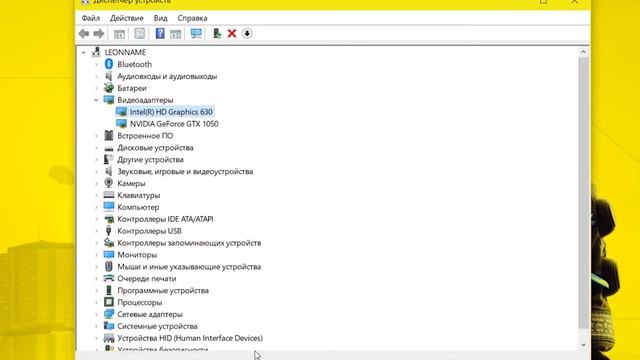Click the NVIDIA GeForce GTX 1050 adapter icon
Viewport: 640px width, 360px height.
121,124
